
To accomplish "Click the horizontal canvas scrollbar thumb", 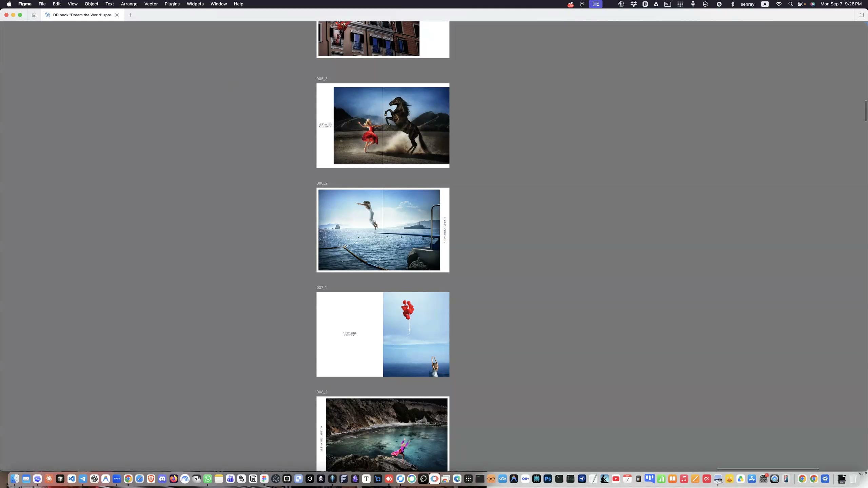I will [768, 469].
